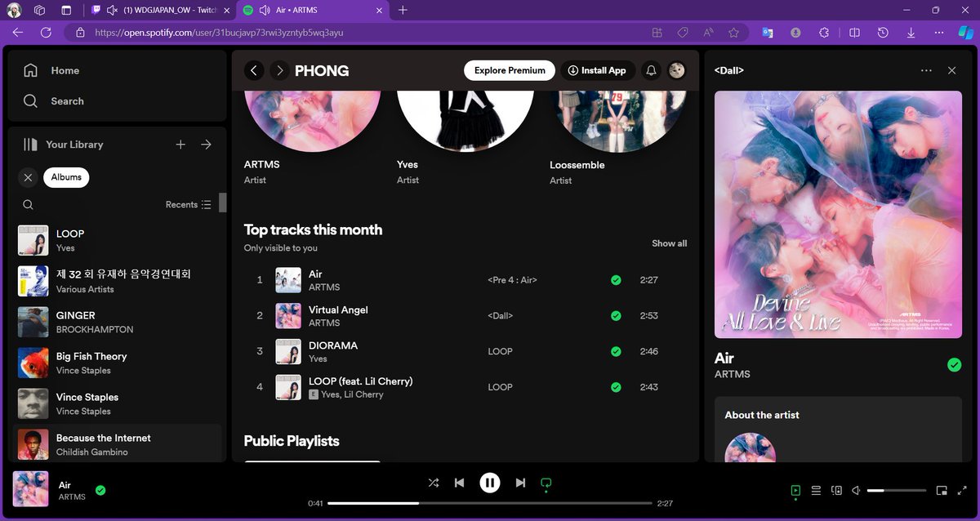The height and width of the screenshot is (521, 980).
Task: Open Big Fish Theory album in library
Action: point(118,363)
